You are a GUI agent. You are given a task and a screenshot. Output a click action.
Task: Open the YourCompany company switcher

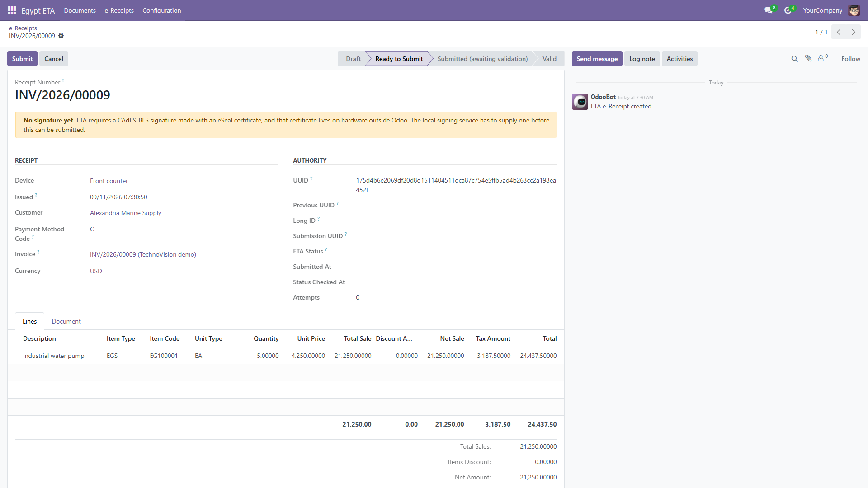click(x=822, y=10)
